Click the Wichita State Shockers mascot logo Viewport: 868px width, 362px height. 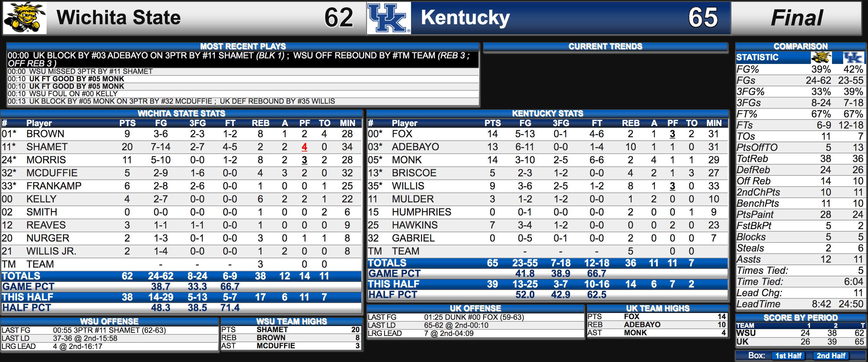(x=25, y=18)
